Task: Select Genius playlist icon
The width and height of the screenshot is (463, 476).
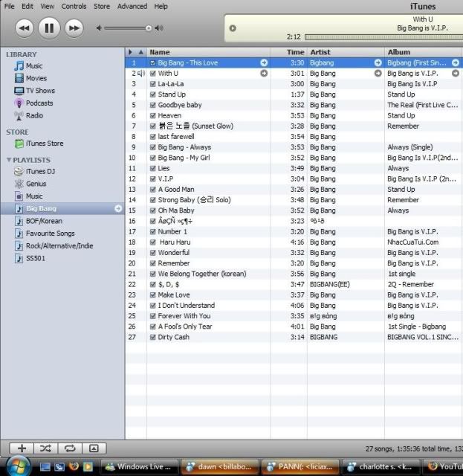Action: coord(19,184)
